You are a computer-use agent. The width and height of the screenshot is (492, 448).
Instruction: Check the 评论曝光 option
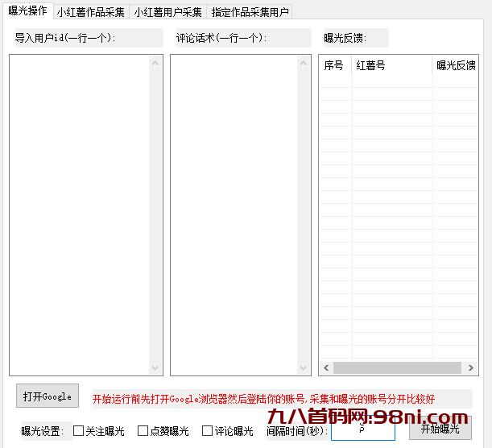coord(208,431)
